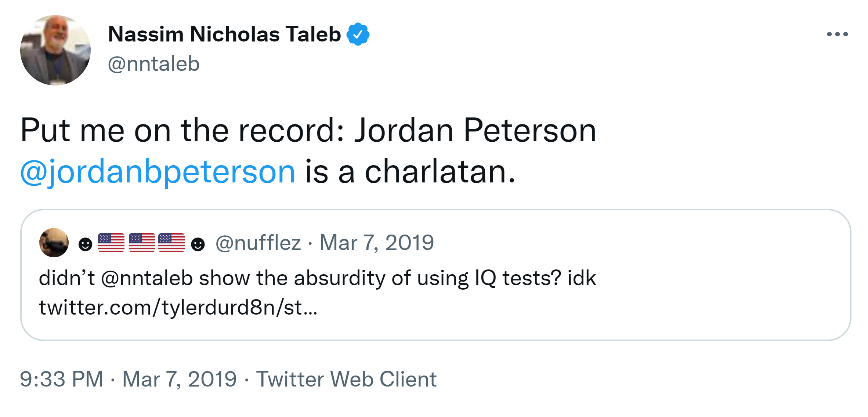The width and height of the screenshot is (868, 417).
Task: Click the third US flag emoji
Action: point(171,243)
